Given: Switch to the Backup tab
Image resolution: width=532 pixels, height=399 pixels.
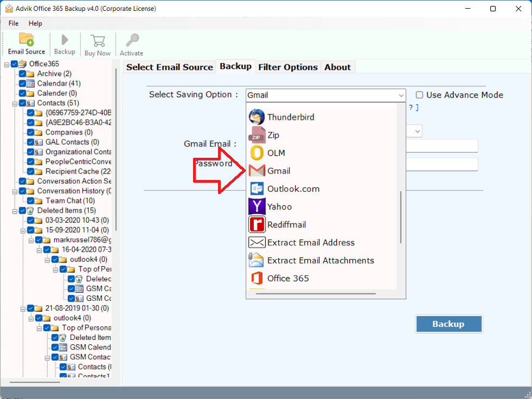Looking at the screenshot, I should [x=235, y=66].
